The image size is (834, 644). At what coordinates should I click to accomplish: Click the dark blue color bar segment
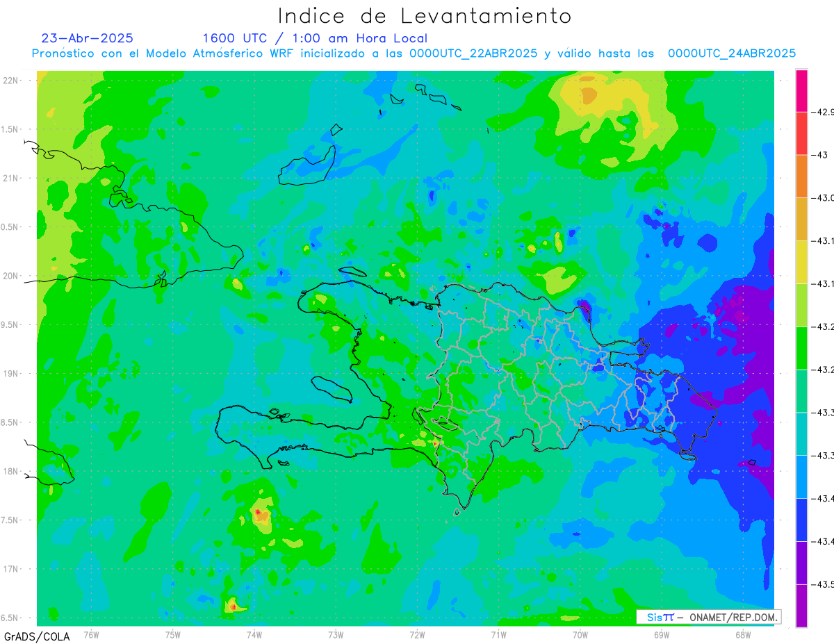(801, 520)
